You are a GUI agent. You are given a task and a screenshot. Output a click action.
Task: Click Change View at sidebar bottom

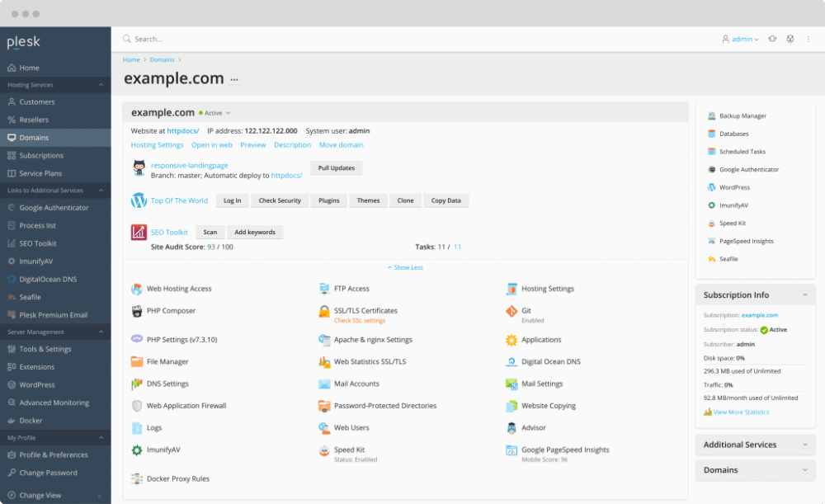(40, 496)
